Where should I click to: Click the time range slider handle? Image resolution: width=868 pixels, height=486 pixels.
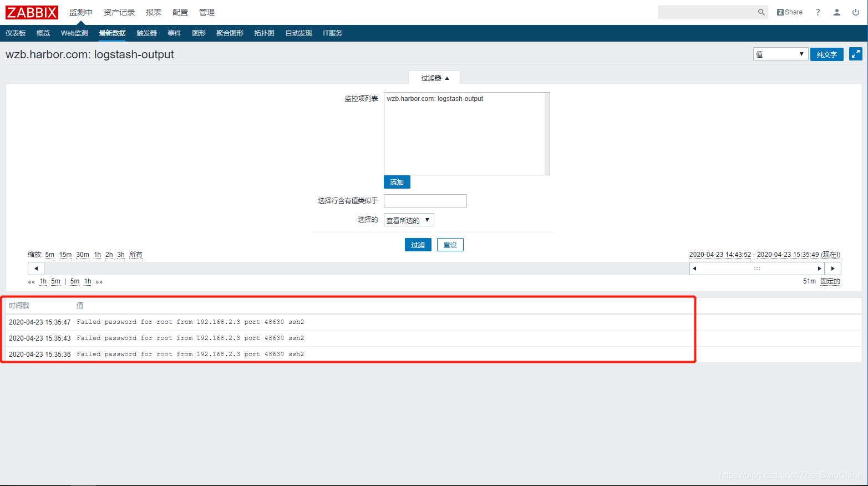click(757, 269)
